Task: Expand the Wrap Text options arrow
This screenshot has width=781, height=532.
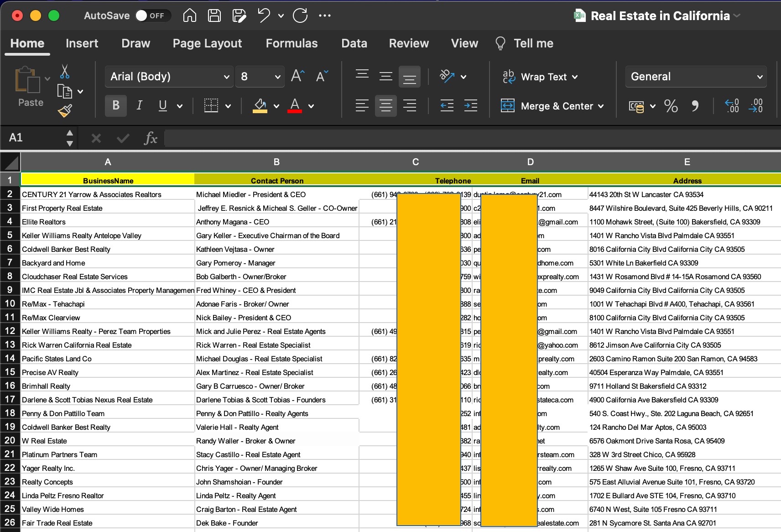Action: [x=575, y=77]
